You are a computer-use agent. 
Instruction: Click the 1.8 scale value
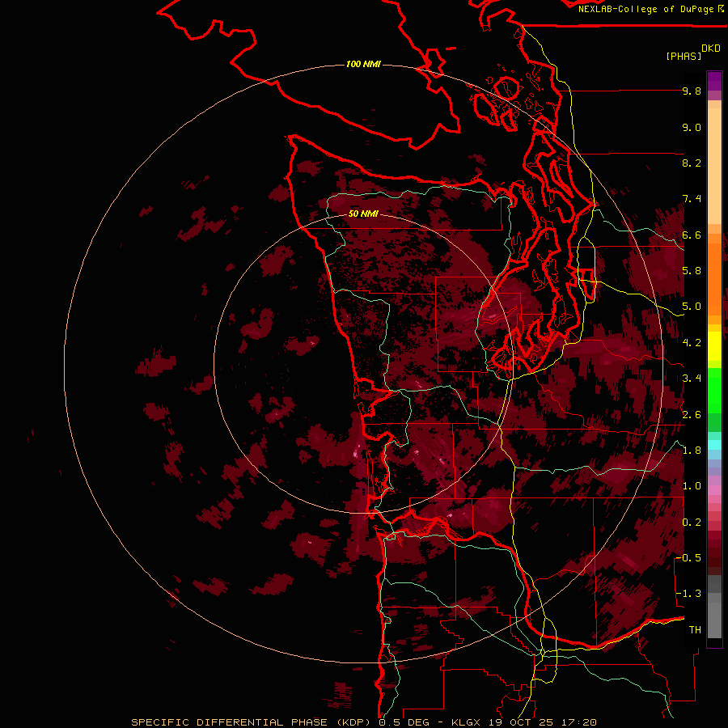tap(692, 451)
